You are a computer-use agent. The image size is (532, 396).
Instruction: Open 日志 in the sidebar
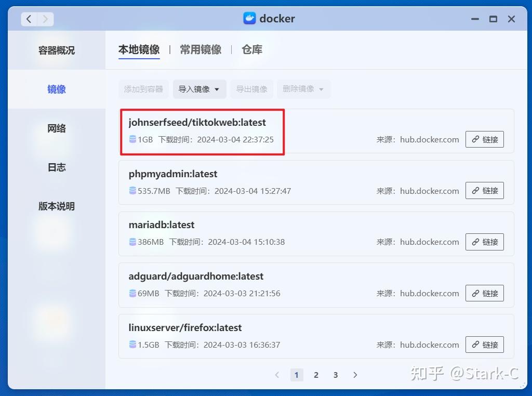pos(57,167)
